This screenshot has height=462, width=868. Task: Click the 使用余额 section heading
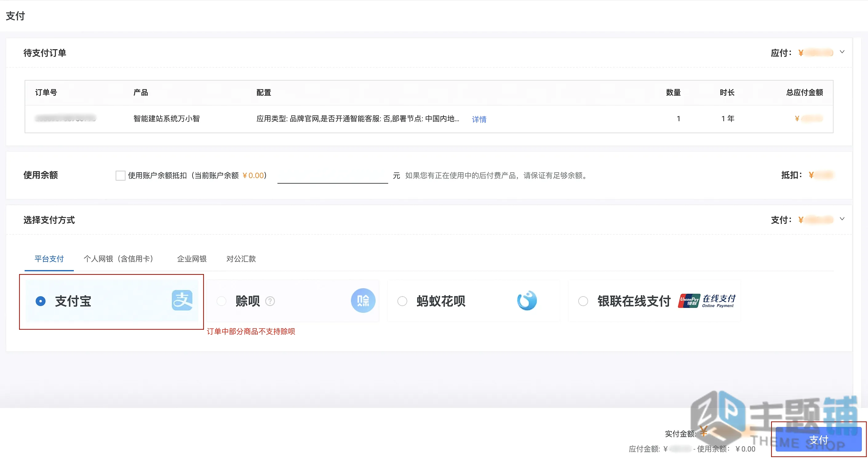(40, 175)
